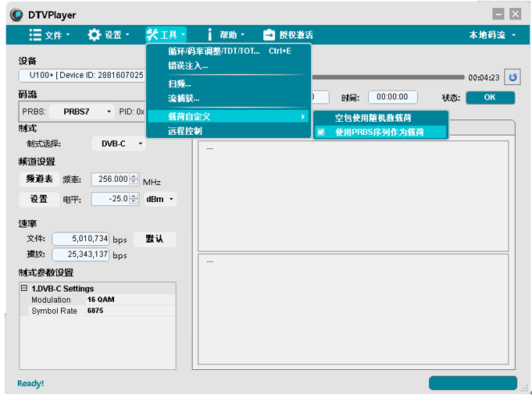Open the 授权激活 item
The height and width of the screenshot is (398, 532).
[x=288, y=34]
